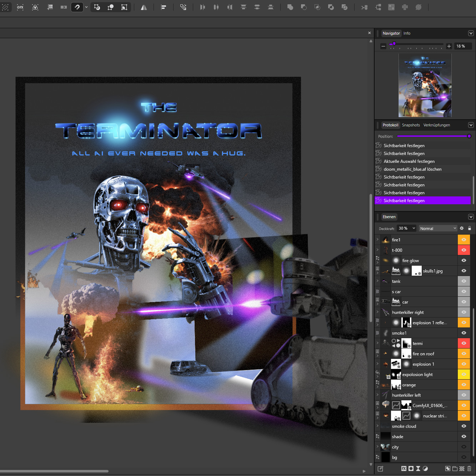Switch to the Navigator tab
Viewport: 476px width, 476px height.
(391, 33)
